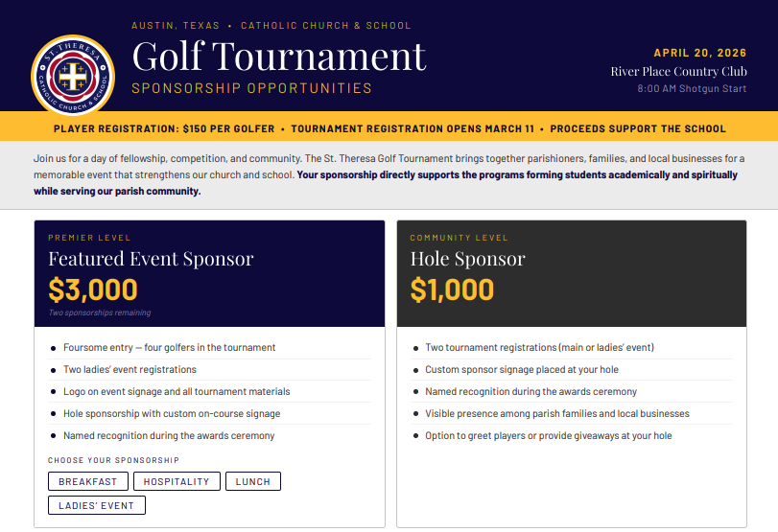Pick the Lunch sponsorship option
The width and height of the screenshot is (778, 532).
(253, 481)
